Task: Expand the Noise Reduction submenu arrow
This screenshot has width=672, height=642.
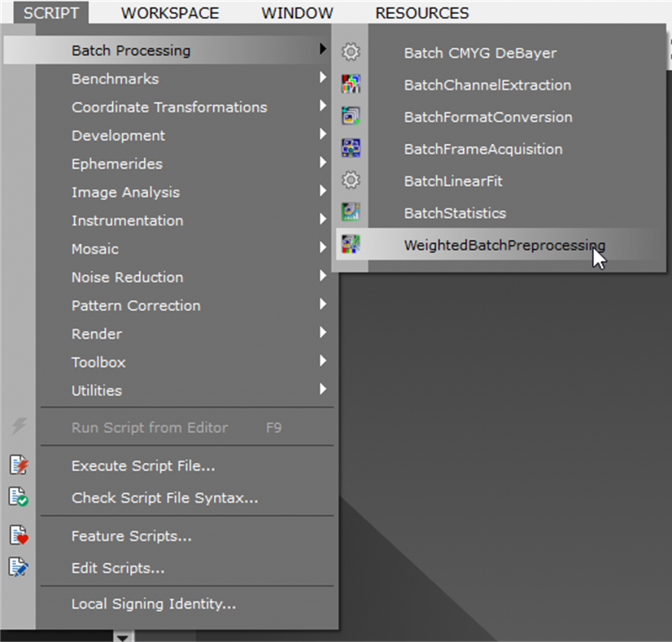Action: click(322, 276)
